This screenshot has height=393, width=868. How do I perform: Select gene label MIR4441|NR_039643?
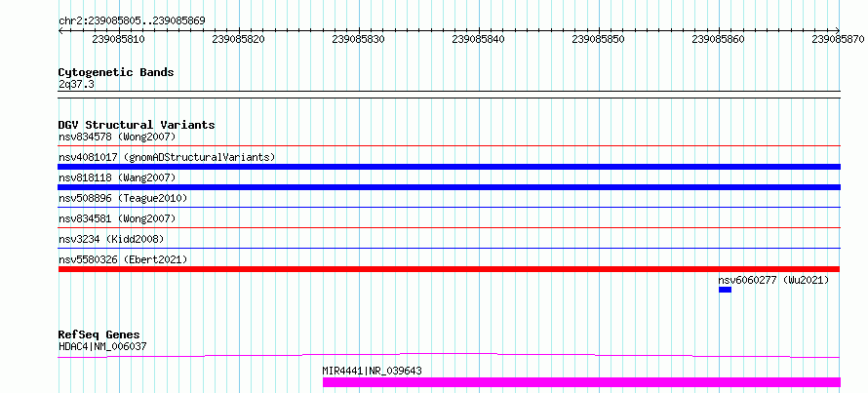pyautogui.click(x=372, y=371)
